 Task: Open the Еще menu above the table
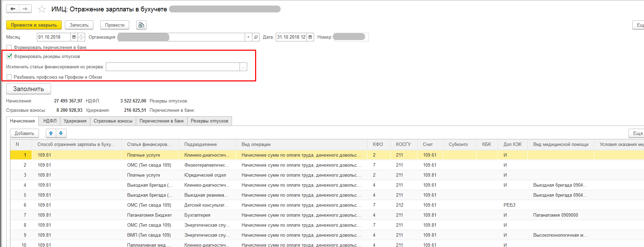(637, 133)
